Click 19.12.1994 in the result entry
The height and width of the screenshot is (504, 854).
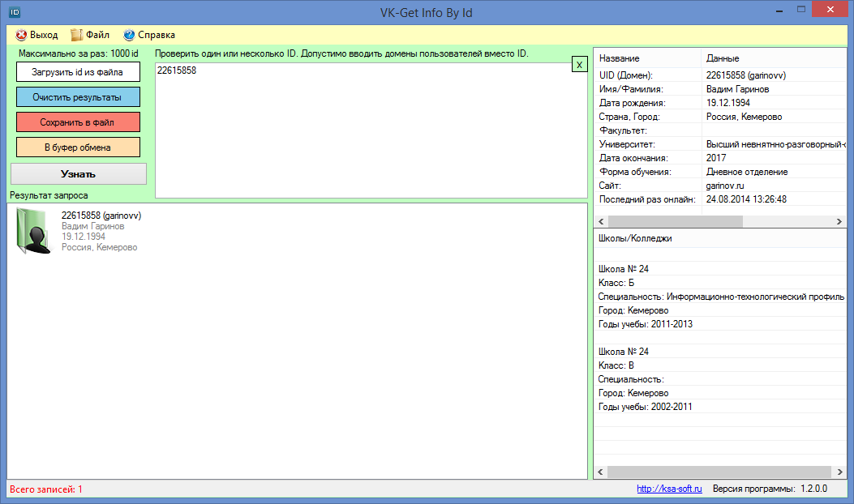(x=84, y=237)
